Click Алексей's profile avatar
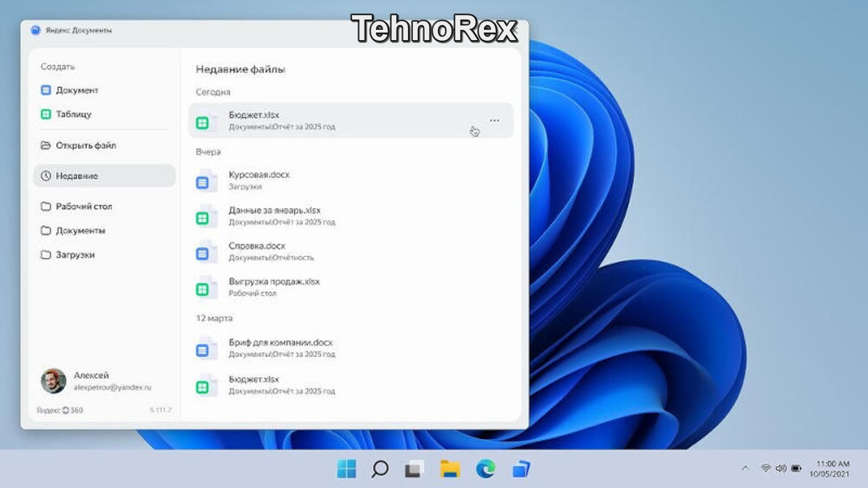This screenshot has width=868, height=488. (x=53, y=381)
